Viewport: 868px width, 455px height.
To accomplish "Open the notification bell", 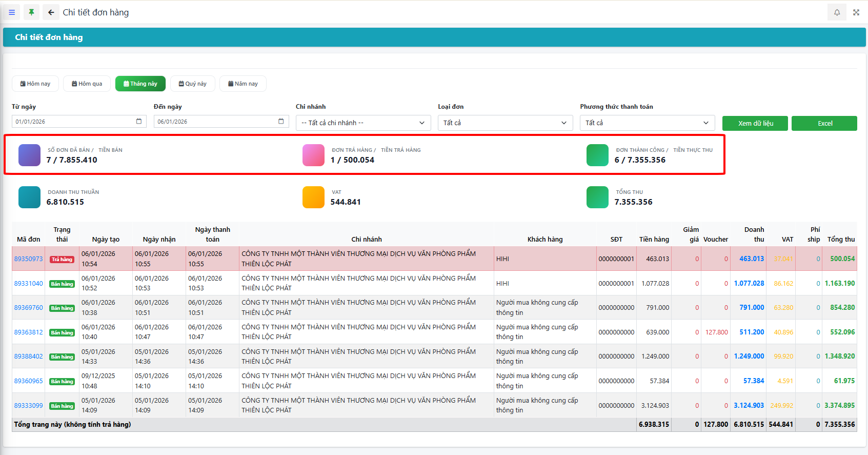I will (837, 12).
